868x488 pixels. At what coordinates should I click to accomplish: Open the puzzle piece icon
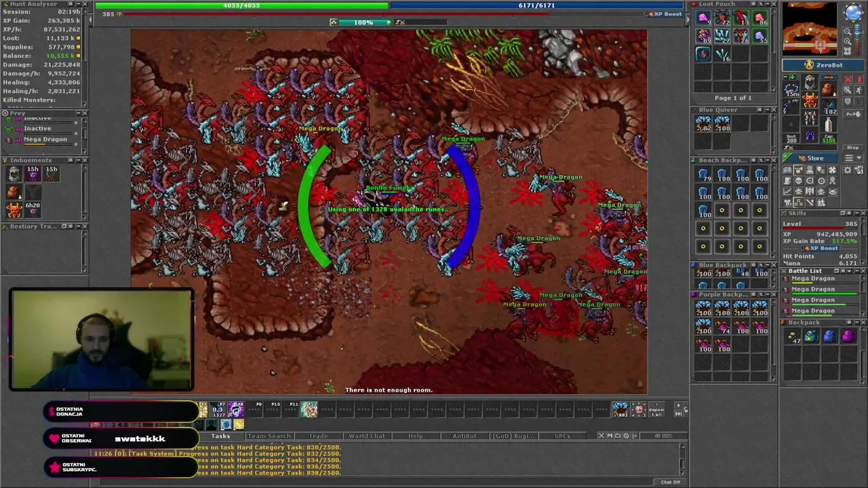[832, 170]
